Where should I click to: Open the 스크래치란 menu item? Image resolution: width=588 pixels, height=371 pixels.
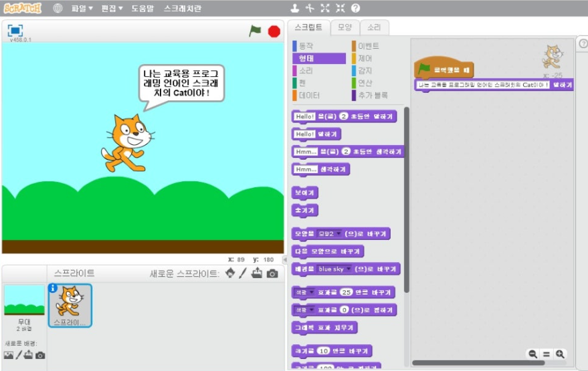pos(183,8)
